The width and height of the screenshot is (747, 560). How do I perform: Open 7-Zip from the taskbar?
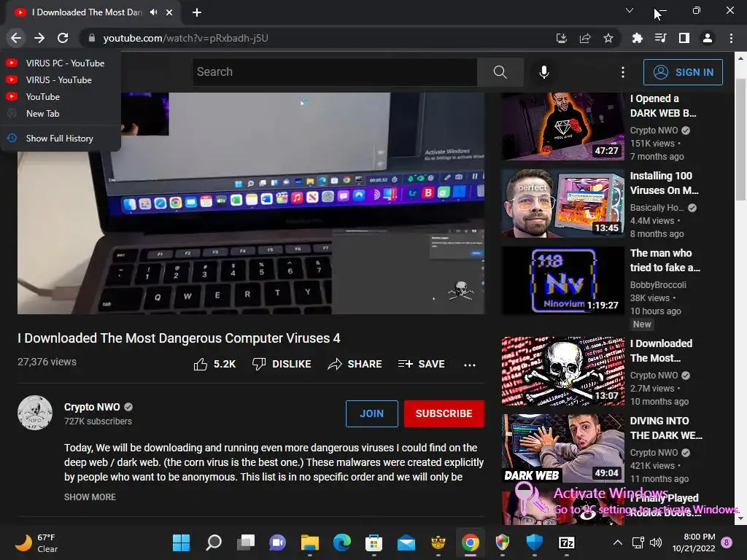pyautogui.click(x=566, y=542)
